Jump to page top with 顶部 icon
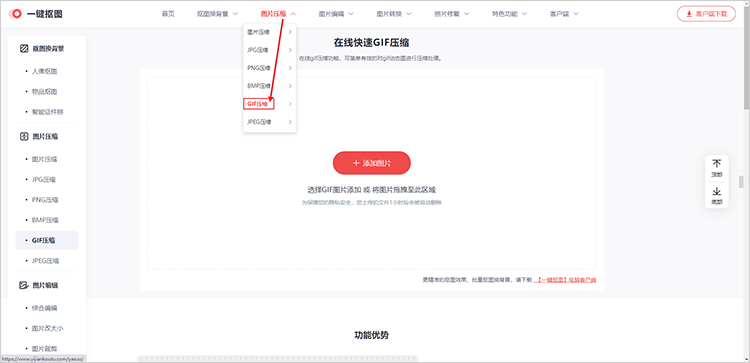The width and height of the screenshot is (750, 363). 717,164
